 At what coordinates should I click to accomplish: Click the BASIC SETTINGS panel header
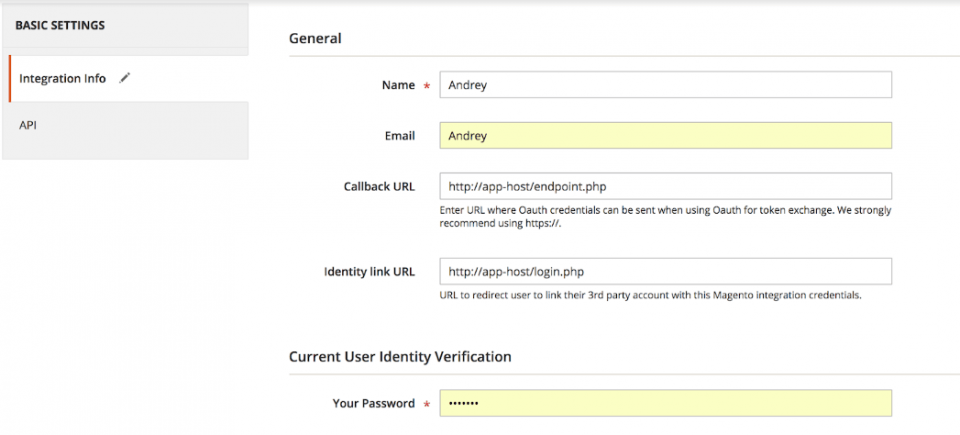60,24
